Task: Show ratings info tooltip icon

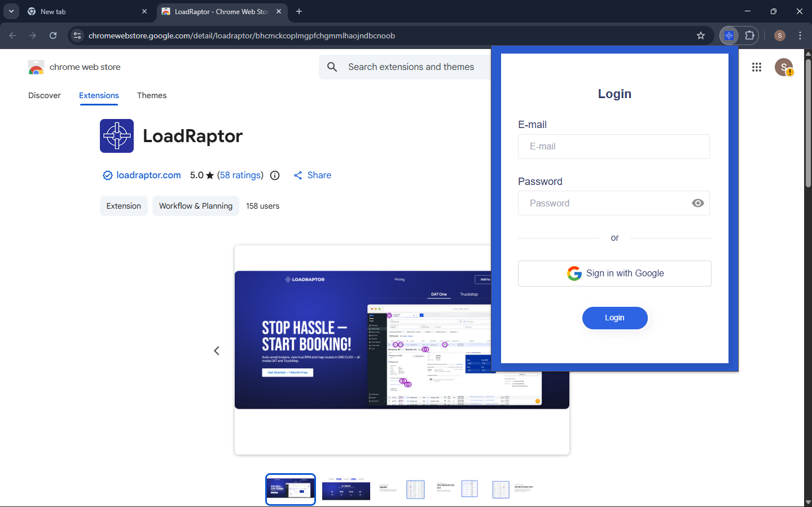Action: pyautogui.click(x=275, y=175)
